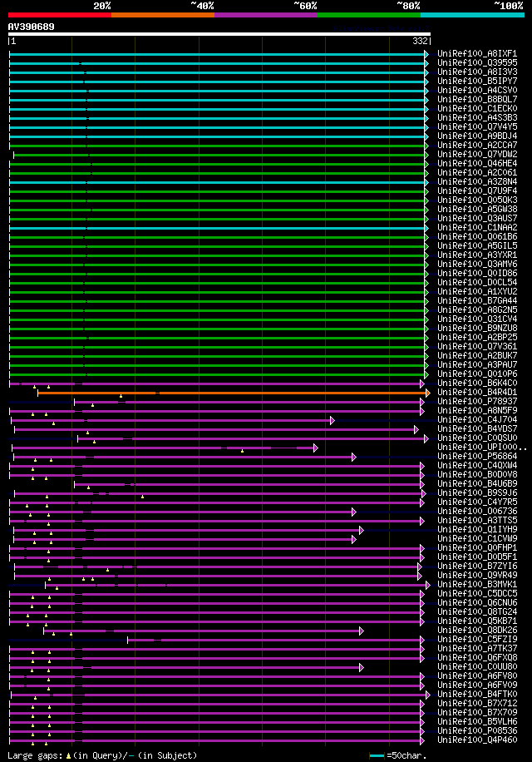Click the green ~80% identity legend segment
Image resolution: width=532 pixels, height=762 pixels.
pos(369,15)
